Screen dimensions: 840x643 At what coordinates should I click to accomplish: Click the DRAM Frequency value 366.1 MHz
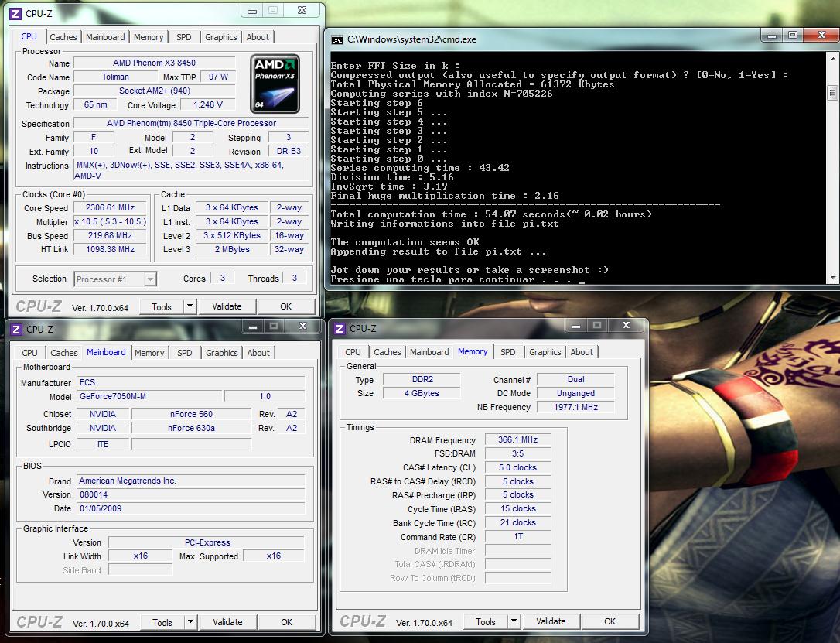[x=517, y=439]
